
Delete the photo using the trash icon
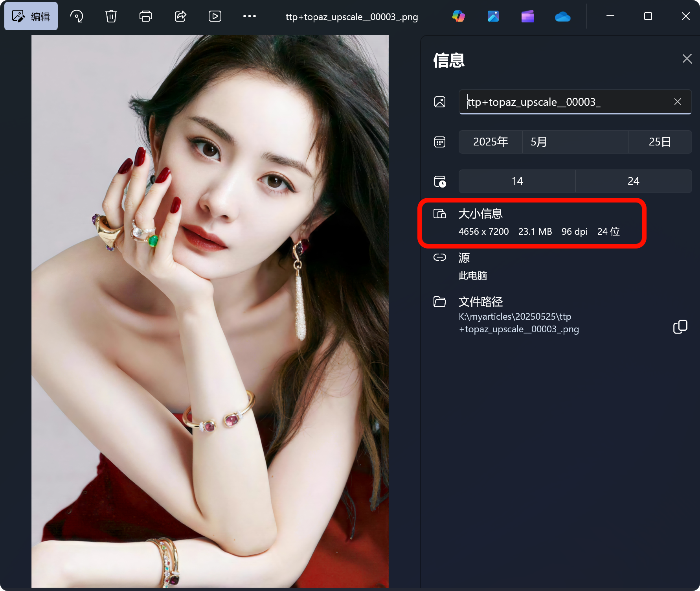point(111,16)
